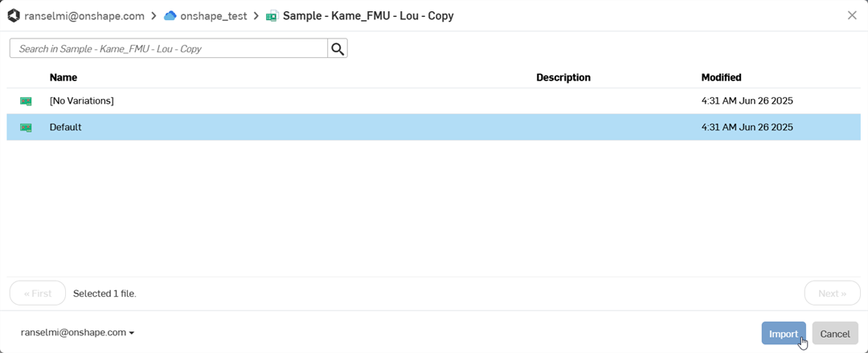
Task: Focus the search input field
Action: pos(169,49)
